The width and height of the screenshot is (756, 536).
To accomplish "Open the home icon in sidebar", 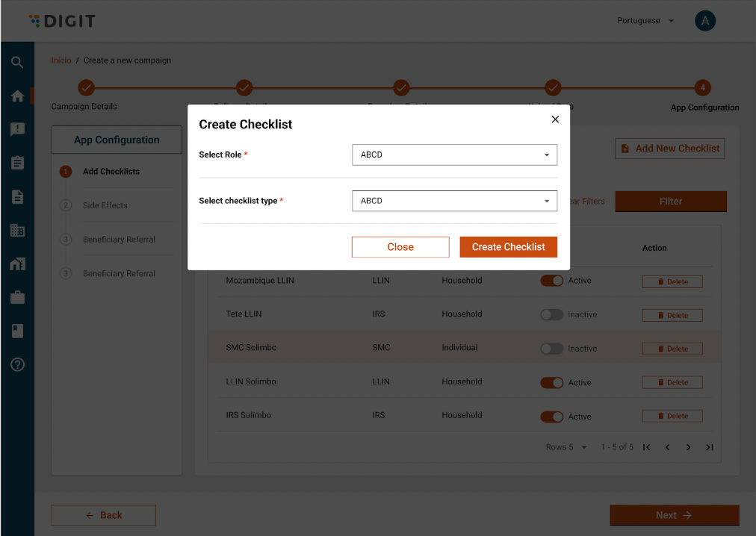I will (x=17, y=96).
